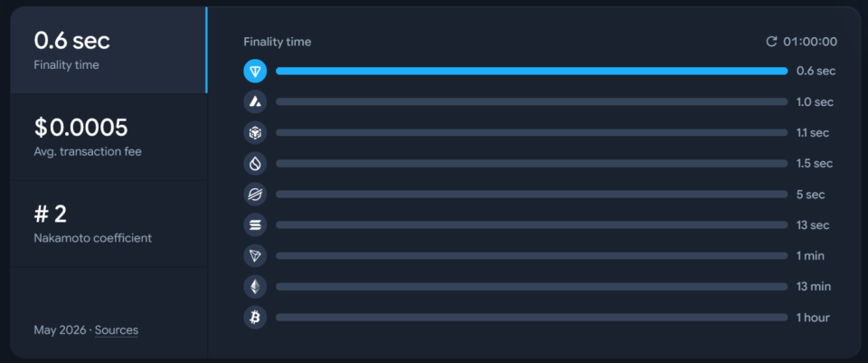The height and width of the screenshot is (363, 868).
Task: Open the Sources link
Action: coord(117,330)
